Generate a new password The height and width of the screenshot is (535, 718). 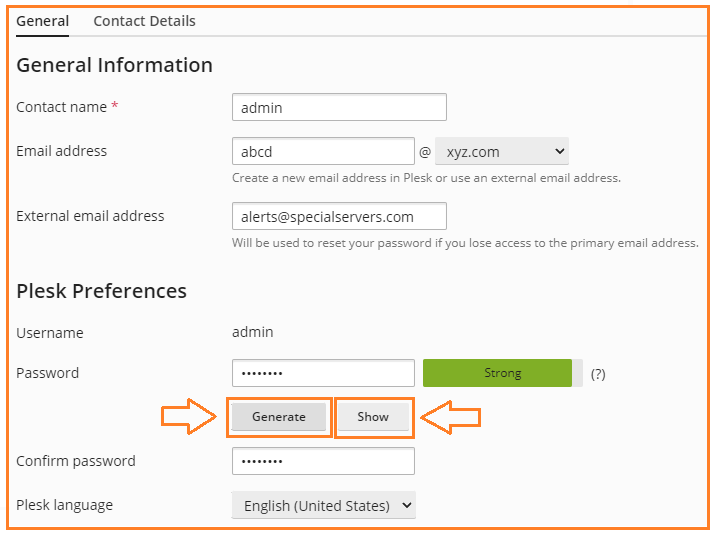click(278, 417)
